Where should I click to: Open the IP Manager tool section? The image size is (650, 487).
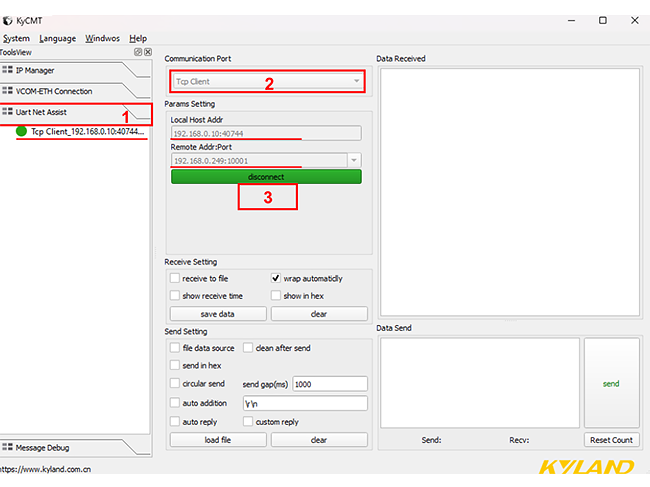coord(75,70)
